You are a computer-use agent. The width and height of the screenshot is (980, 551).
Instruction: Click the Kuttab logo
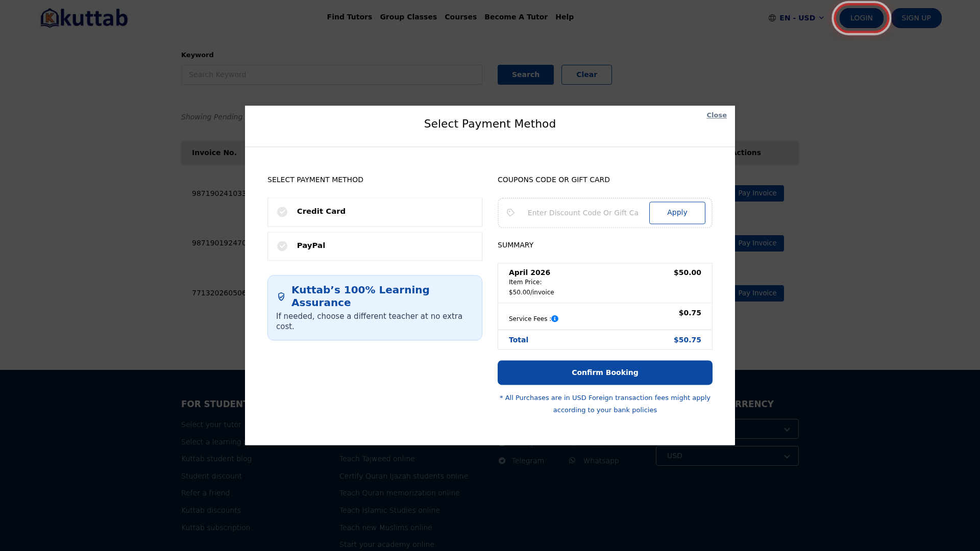[x=84, y=18]
